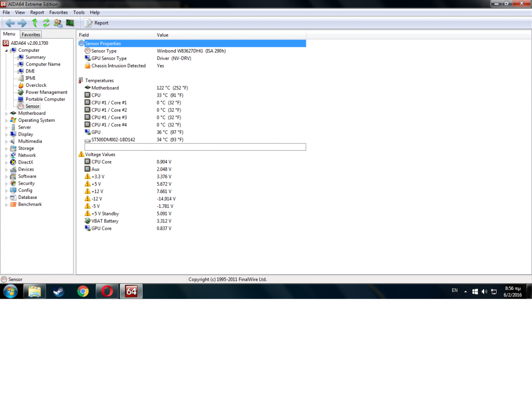This screenshot has height=404, width=532.
Task: Click the +12 V warning icon
Action: click(88, 191)
